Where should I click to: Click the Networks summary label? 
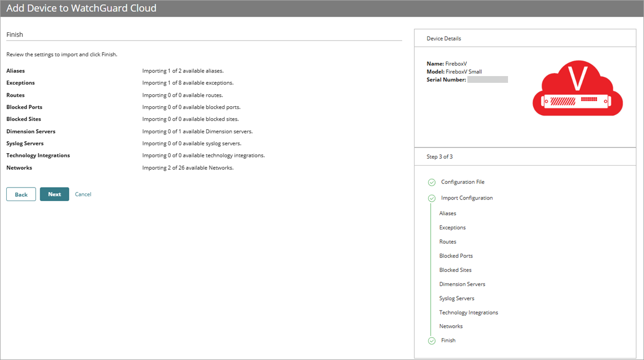click(x=19, y=168)
